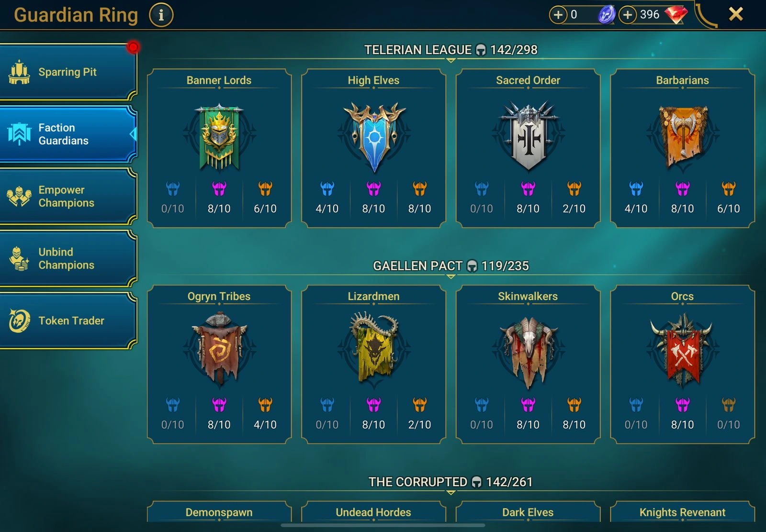Add purple tokens with plus icon

pyautogui.click(x=558, y=15)
